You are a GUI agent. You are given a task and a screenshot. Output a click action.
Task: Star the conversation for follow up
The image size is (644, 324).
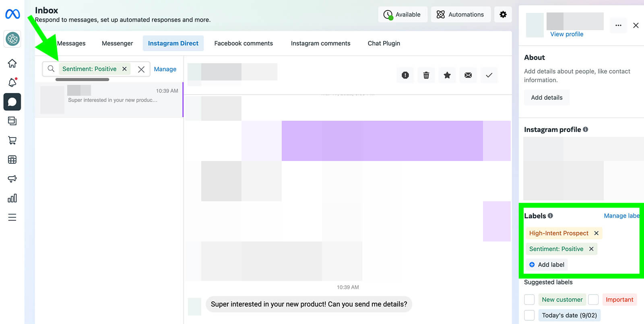point(447,75)
